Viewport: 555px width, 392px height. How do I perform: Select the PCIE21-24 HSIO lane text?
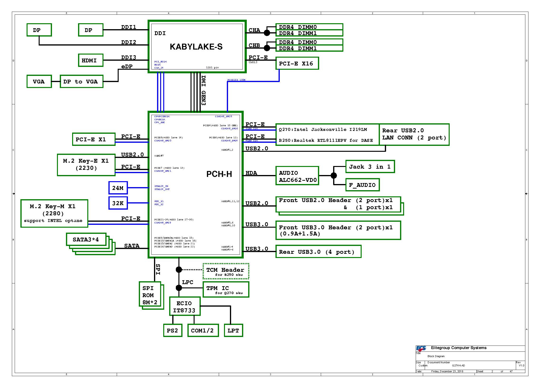(x=174, y=220)
